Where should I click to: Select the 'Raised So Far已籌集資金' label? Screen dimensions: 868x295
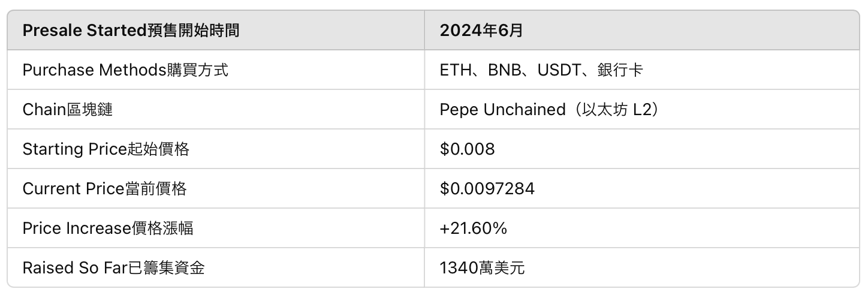(x=113, y=268)
